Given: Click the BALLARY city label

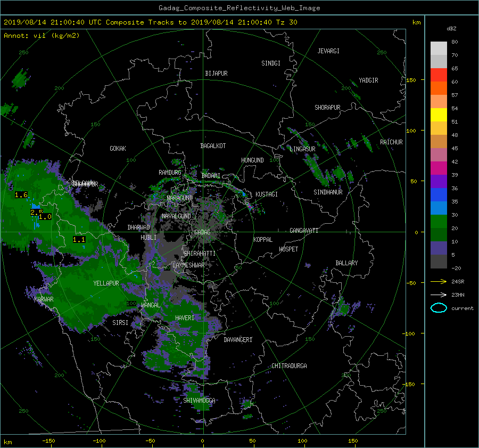Looking at the screenshot, I should point(346,263).
